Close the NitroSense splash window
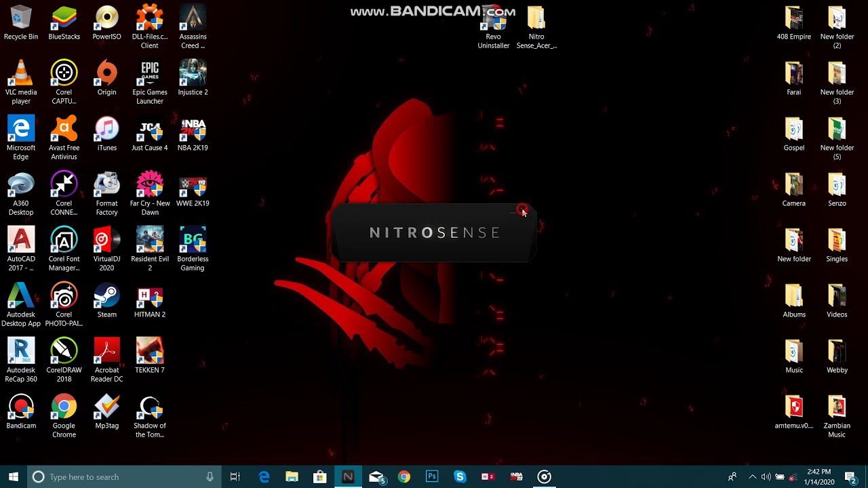Image resolution: width=868 pixels, height=488 pixels. [x=522, y=211]
